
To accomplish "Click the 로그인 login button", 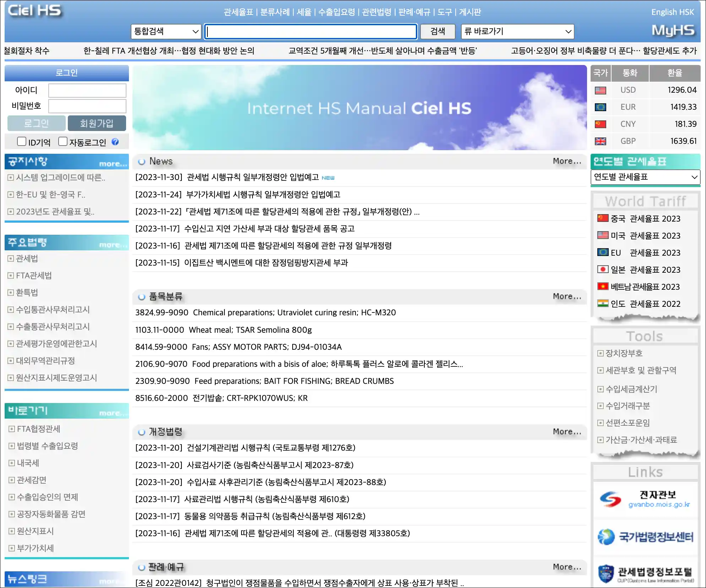I will 37,123.
